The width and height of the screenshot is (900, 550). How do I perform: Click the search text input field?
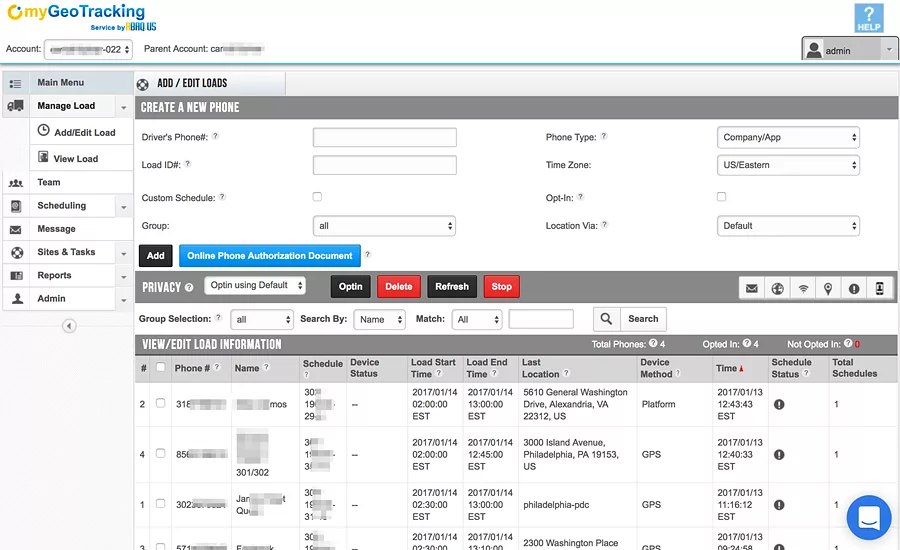(x=541, y=319)
